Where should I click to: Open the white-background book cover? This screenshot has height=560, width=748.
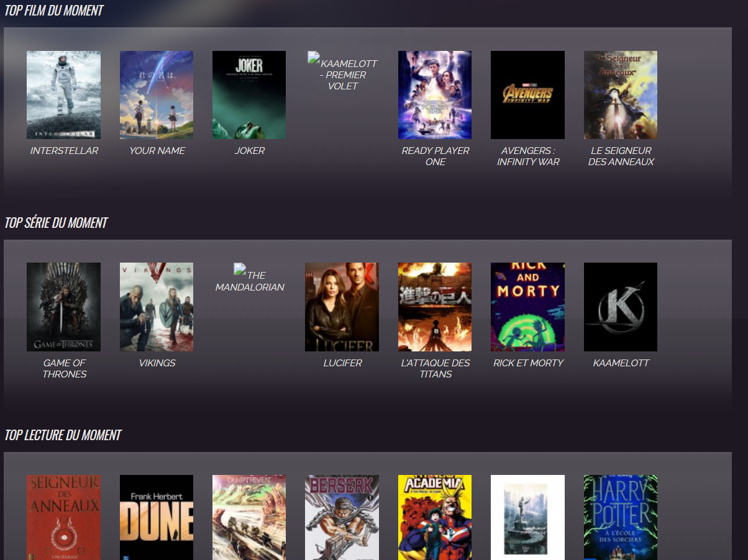click(527, 517)
